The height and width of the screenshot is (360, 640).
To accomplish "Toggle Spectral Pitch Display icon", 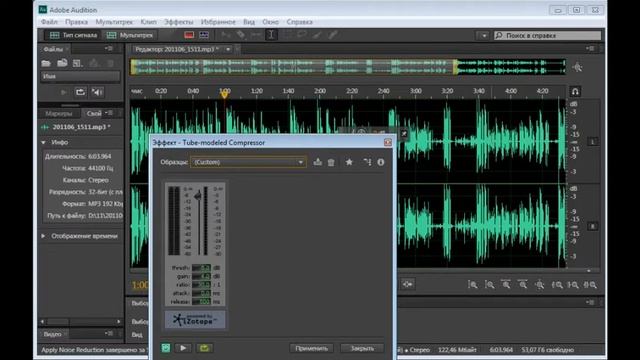I will 204,35.
